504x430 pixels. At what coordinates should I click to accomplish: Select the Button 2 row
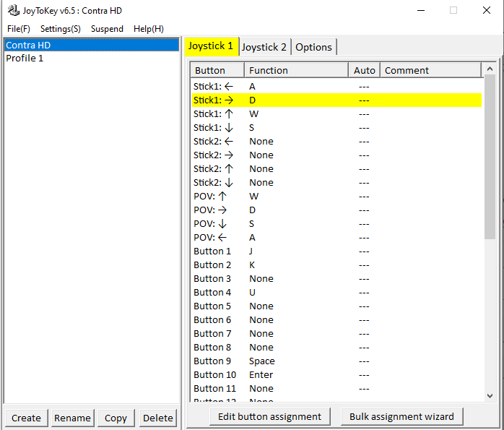tap(336, 265)
